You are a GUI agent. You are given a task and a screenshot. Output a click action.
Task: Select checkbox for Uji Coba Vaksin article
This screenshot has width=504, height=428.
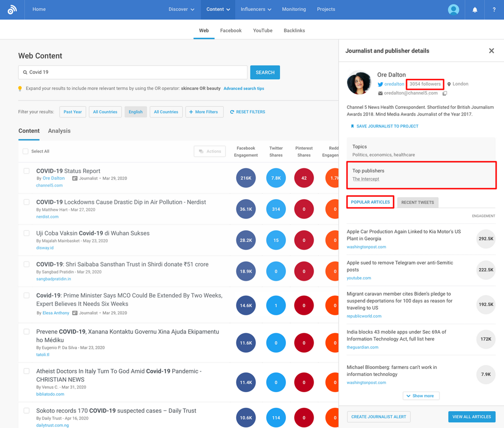point(27,233)
